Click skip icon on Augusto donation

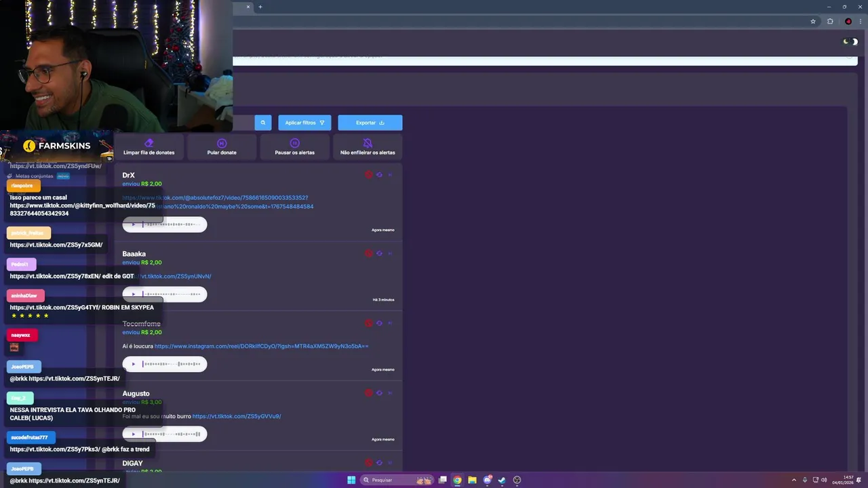(x=390, y=393)
